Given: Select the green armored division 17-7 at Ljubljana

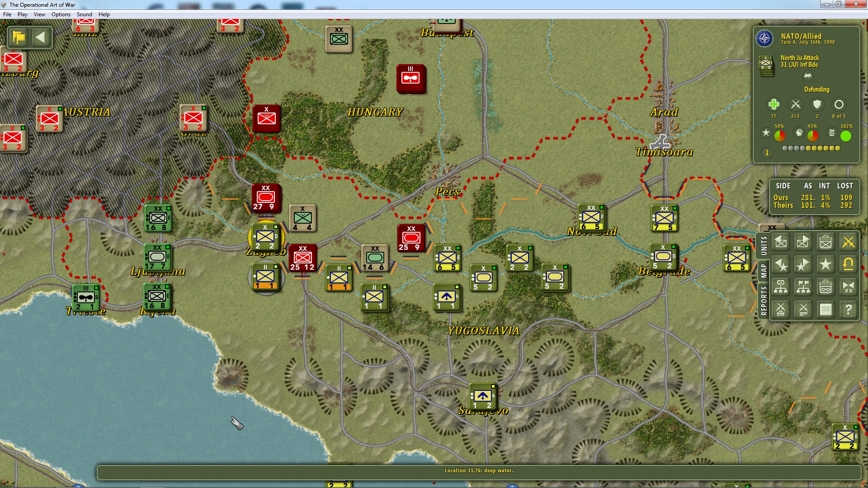Looking at the screenshot, I should point(157,257).
